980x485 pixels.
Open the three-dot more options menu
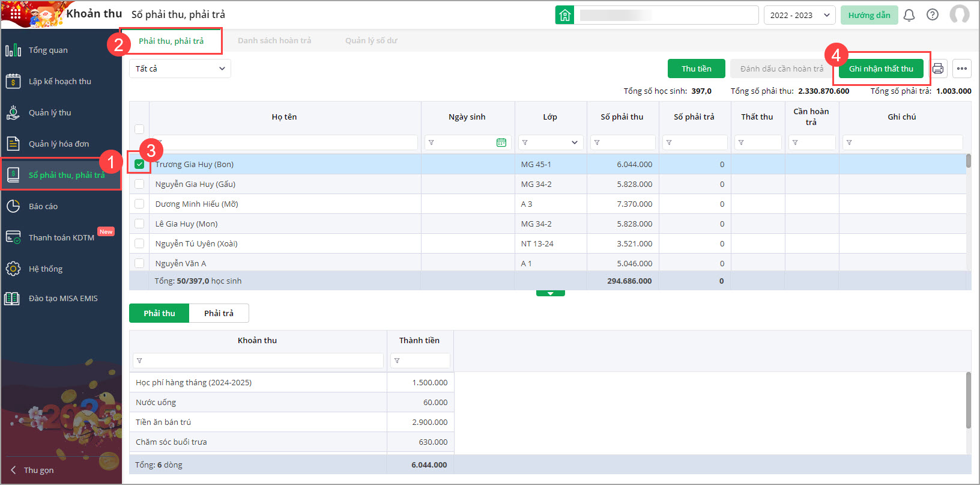tap(962, 69)
